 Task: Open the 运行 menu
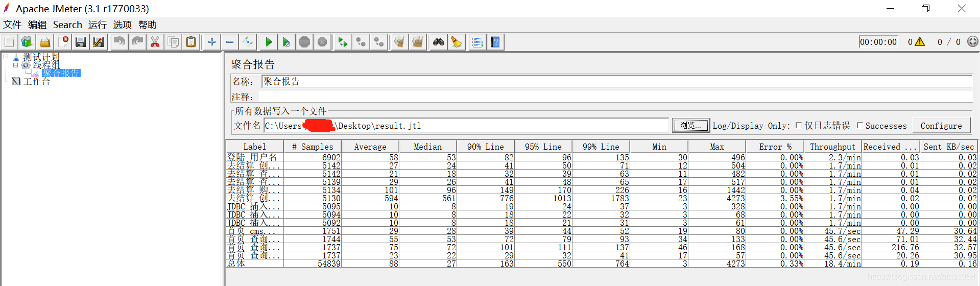tap(98, 25)
